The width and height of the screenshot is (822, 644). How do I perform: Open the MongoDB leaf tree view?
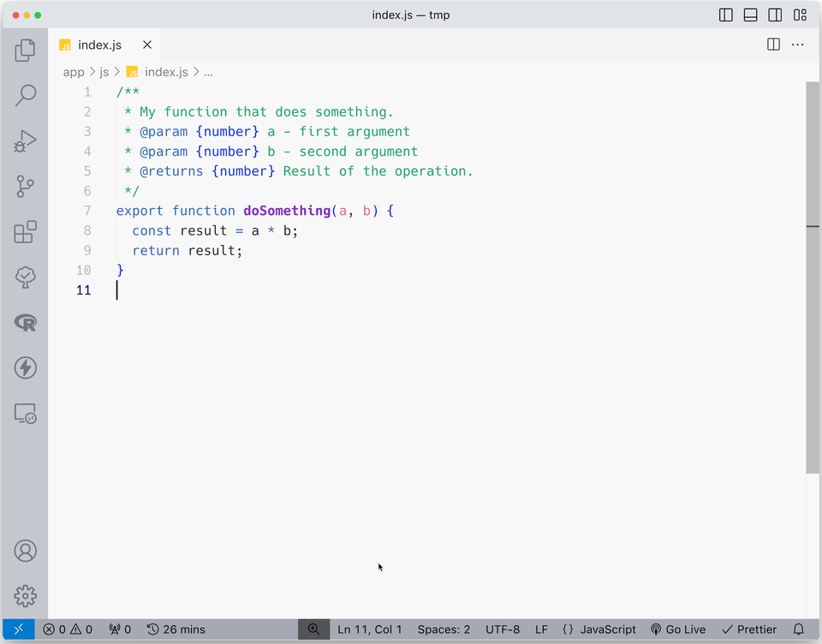click(25, 277)
